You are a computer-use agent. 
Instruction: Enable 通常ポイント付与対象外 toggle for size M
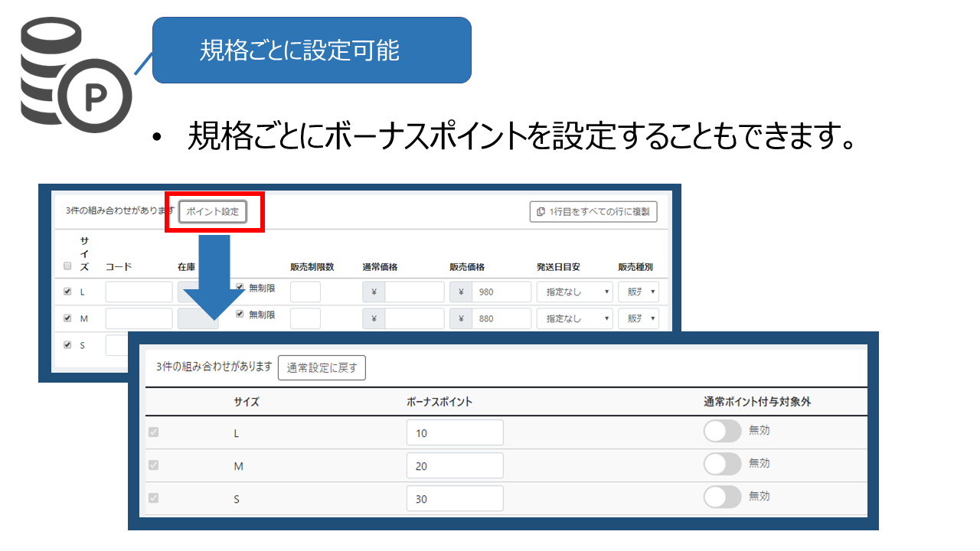722,464
